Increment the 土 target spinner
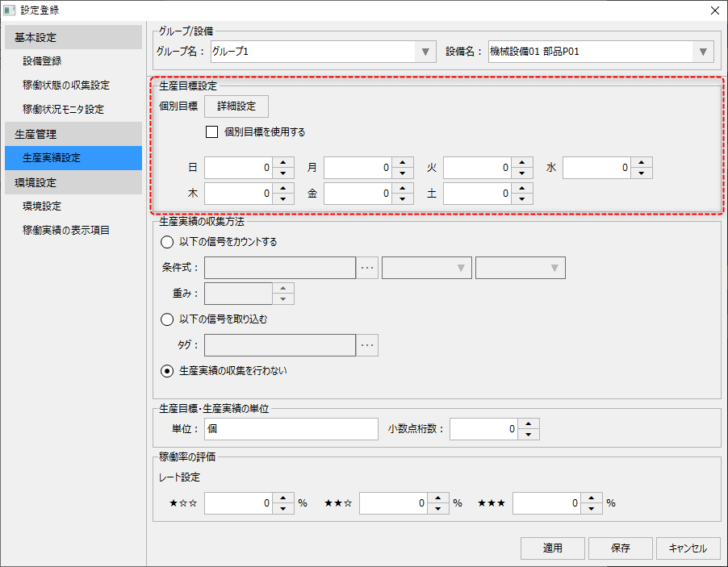The image size is (728, 567). tap(521, 189)
